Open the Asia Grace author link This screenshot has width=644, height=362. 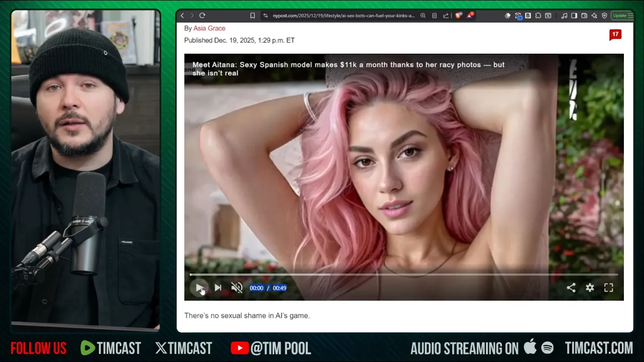tap(209, 28)
